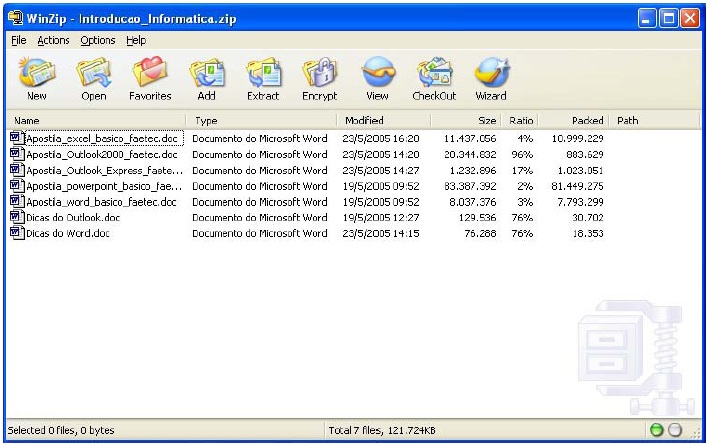709x447 pixels.
Task: Select file Apostila_powerpoint_basico_fae...
Action: 104,186
